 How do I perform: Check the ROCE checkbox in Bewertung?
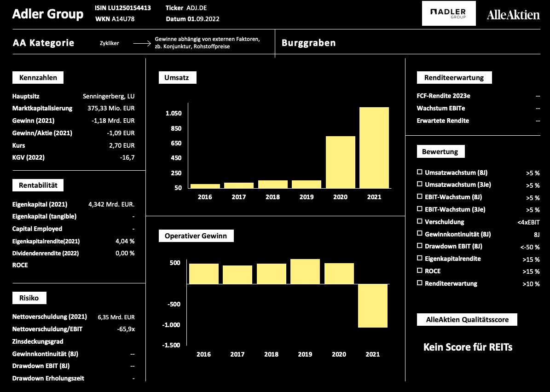[x=419, y=271]
